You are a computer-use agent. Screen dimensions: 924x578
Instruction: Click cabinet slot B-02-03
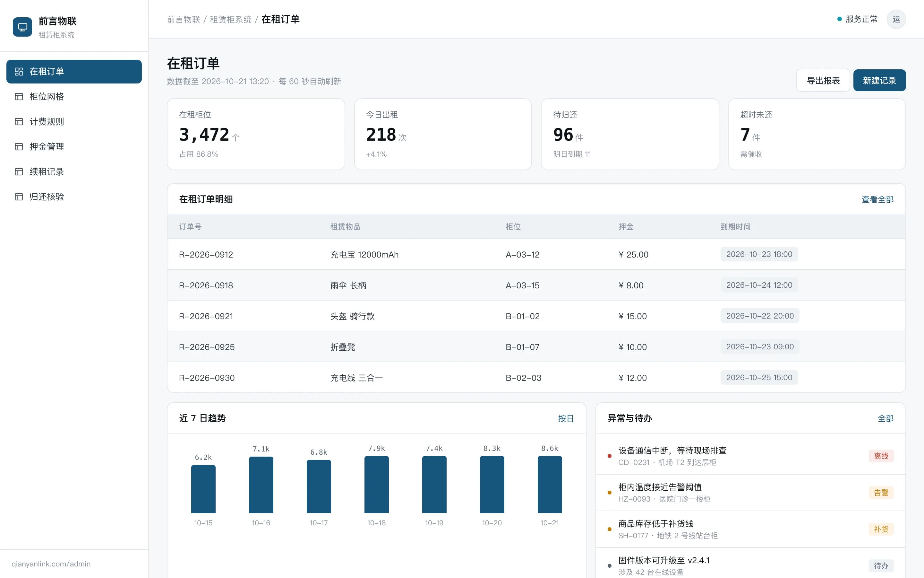(x=524, y=378)
